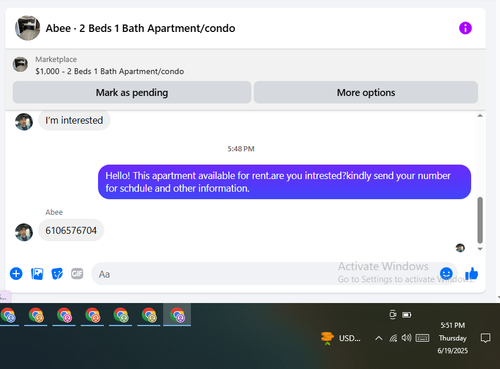Open the GIF picker
Viewport: 500px width, 369px height.
pyautogui.click(x=77, y=274)
